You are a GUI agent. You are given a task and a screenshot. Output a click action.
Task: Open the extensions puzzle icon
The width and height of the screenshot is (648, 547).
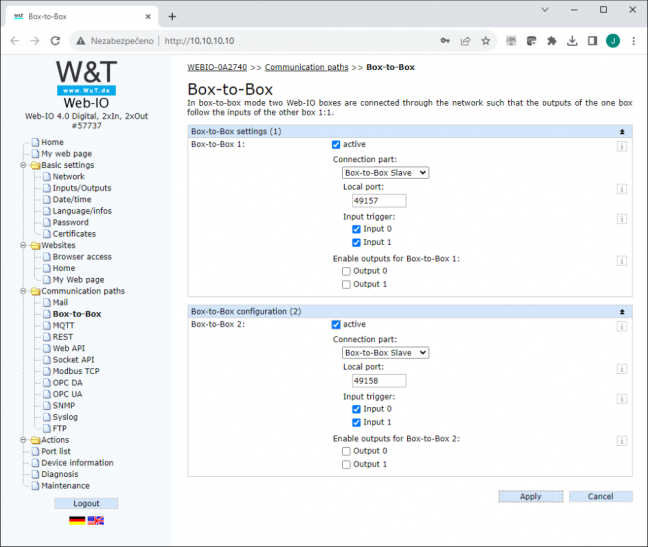[x=552, y=40]
